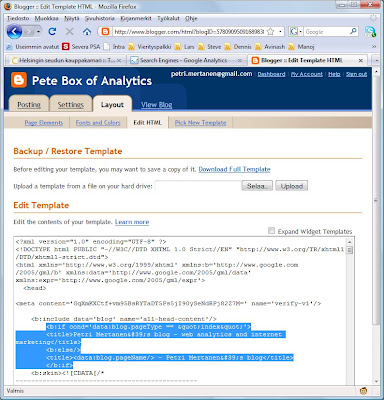The image size is (384, 400).
Task: Open the back/forward history dropdown arrow
Action: pyautogui.click(x=39, y=32)
